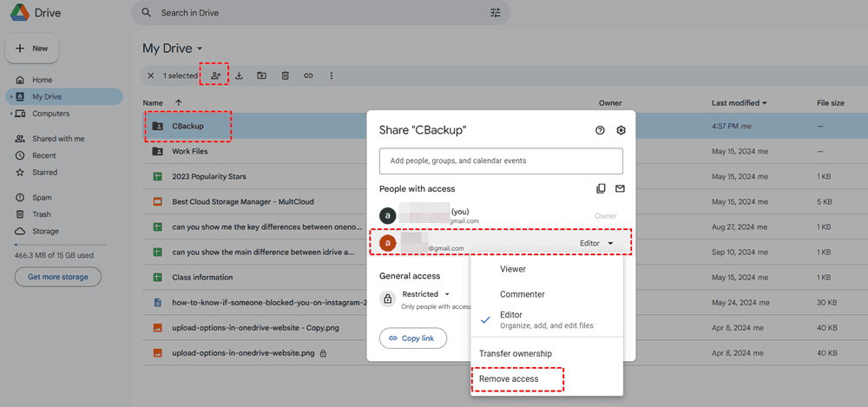Choose Transfer ownership from the menu
Viewport: 868px width, 407px height.
pos(547,354)
